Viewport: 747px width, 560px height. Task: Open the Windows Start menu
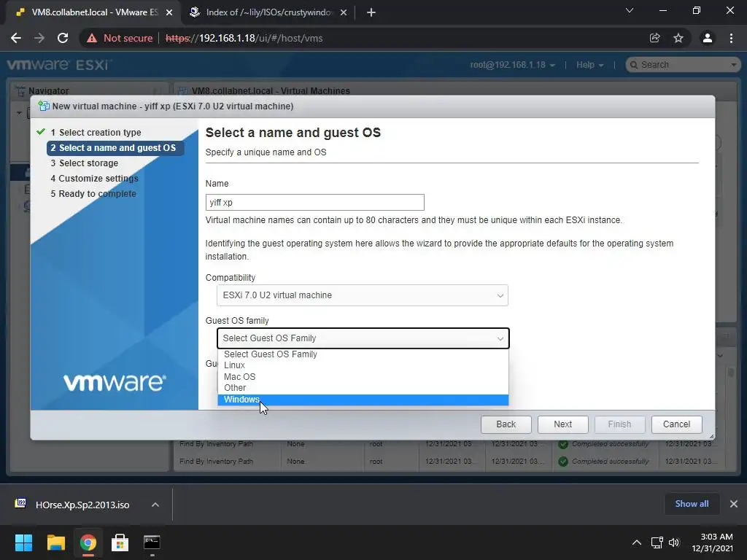click(23, 542)
